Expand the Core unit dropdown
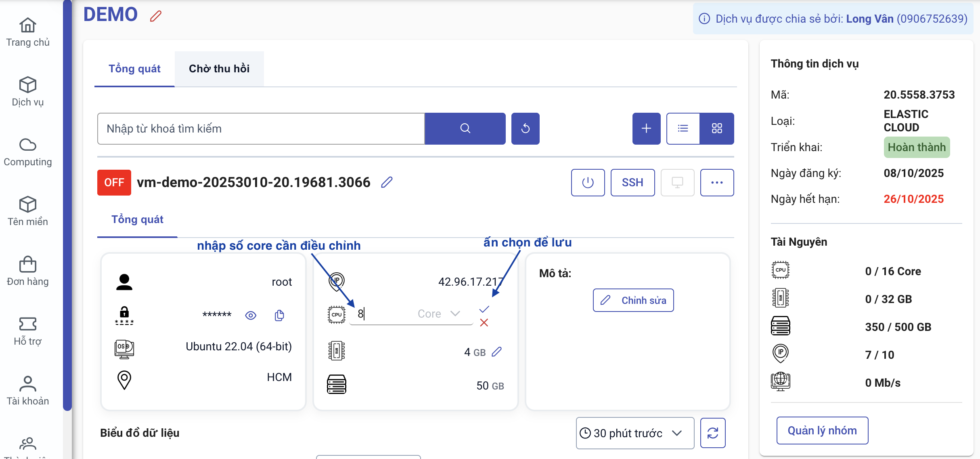The width and height of the screenshot is (980, 459). (455, 314)
